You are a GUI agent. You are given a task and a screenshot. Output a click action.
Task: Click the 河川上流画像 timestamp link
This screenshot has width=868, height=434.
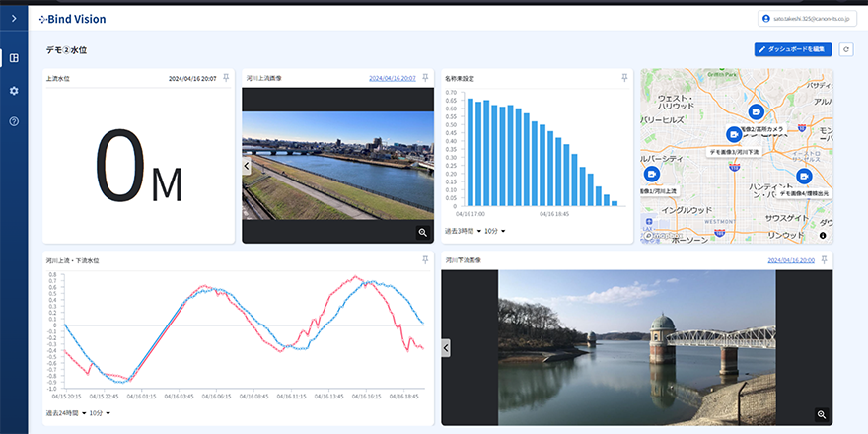coord(392,77)
